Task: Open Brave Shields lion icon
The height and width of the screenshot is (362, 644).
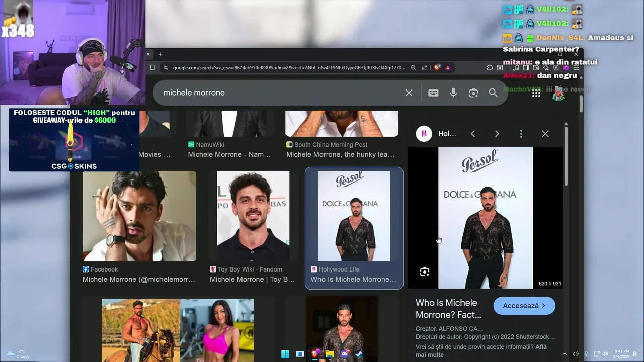Action: pos(437,67)
